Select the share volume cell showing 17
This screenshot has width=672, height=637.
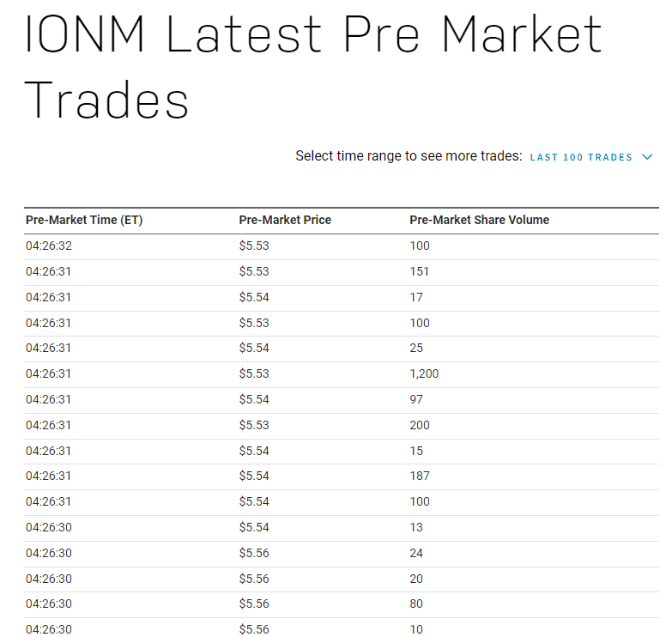416,298
